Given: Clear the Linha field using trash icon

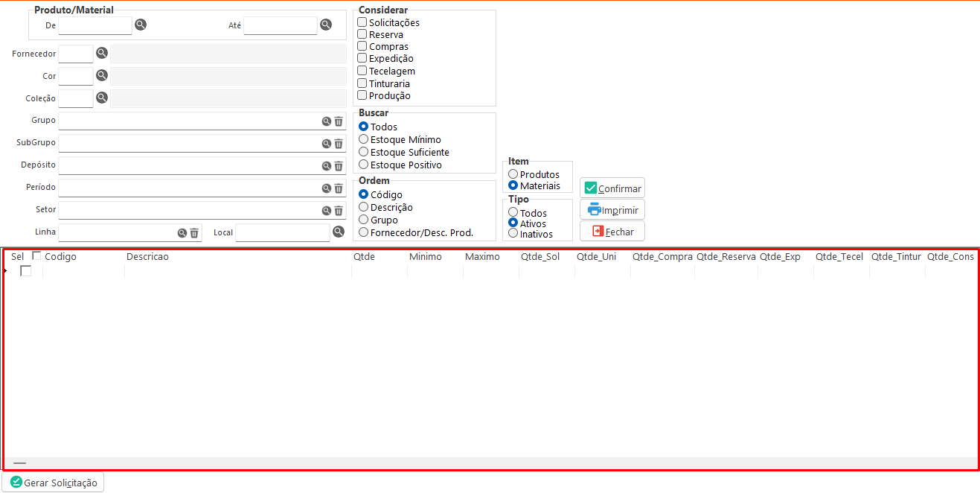Looking at the screenshot, I should point(194,233).
